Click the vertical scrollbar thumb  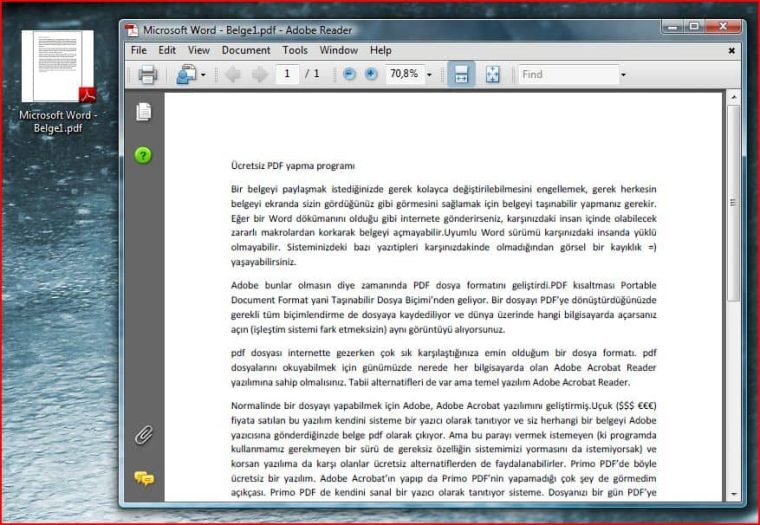(733, 203)
